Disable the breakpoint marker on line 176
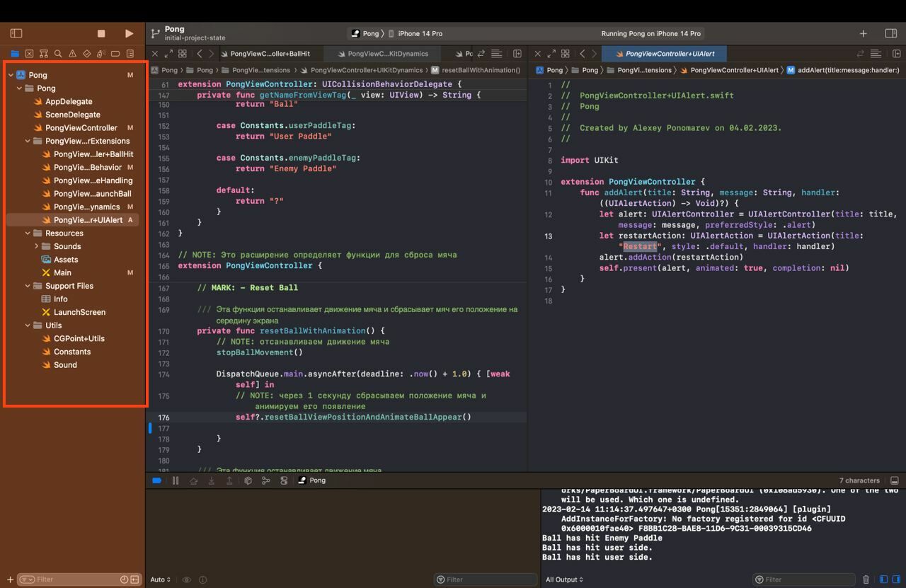Screen dimensions: 906x588 point(151,427)
